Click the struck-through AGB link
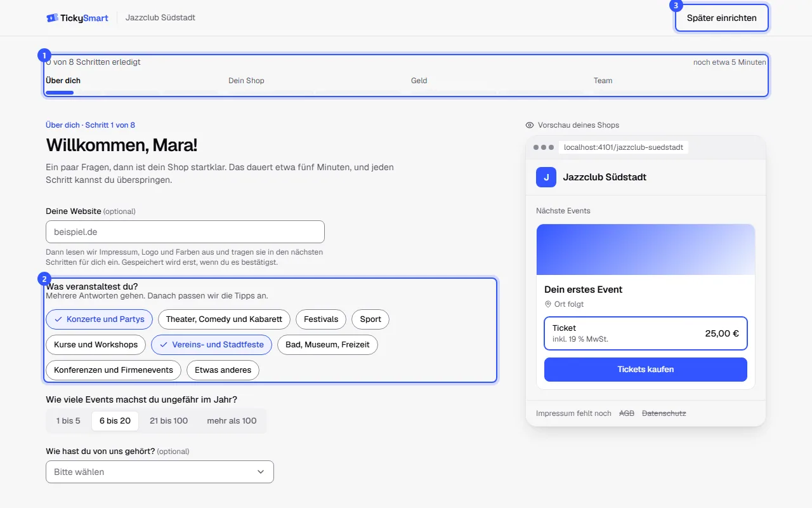 [627, 413]
